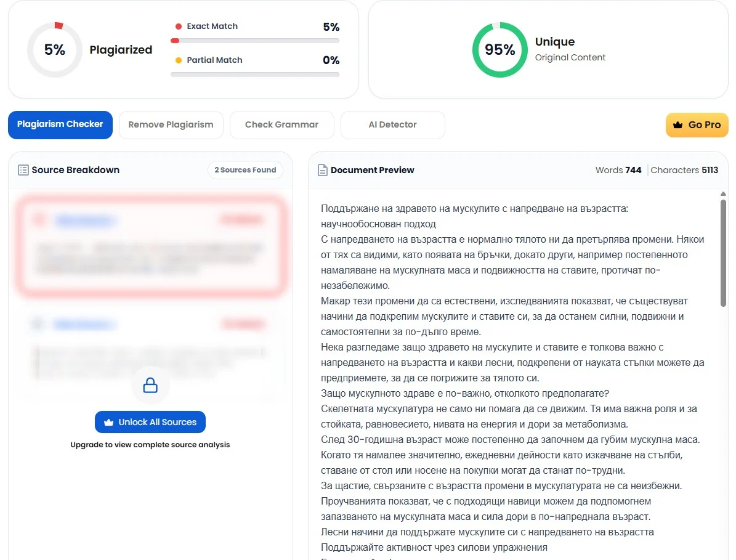Viewport: 736px width, 560px height.
Task: Click the line 'Поддържайте активност чрез силови упражнения'
Action: click(x=434, y=547)
